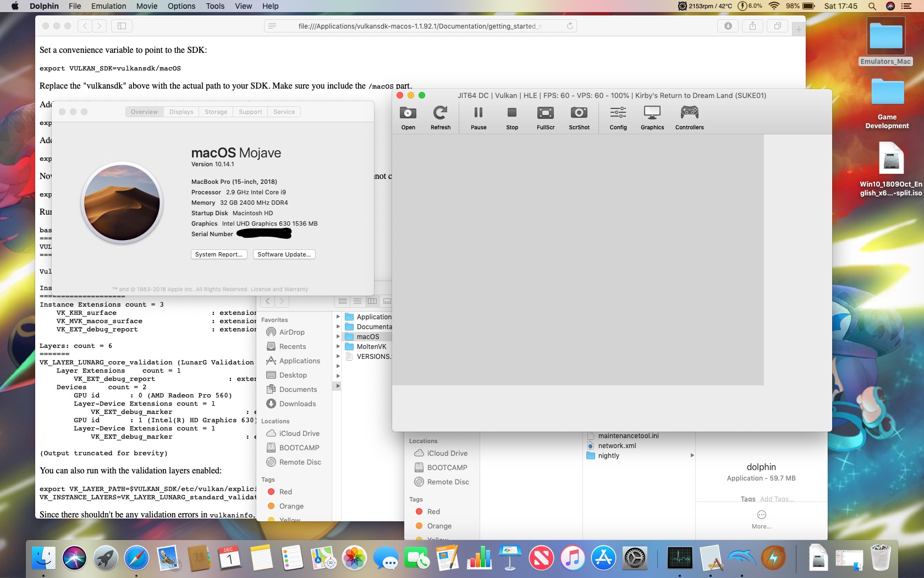This screenshot has height=578, width=924.
Task: Select AirDrop in Finder sidebar
Action: tap(291, 332)
